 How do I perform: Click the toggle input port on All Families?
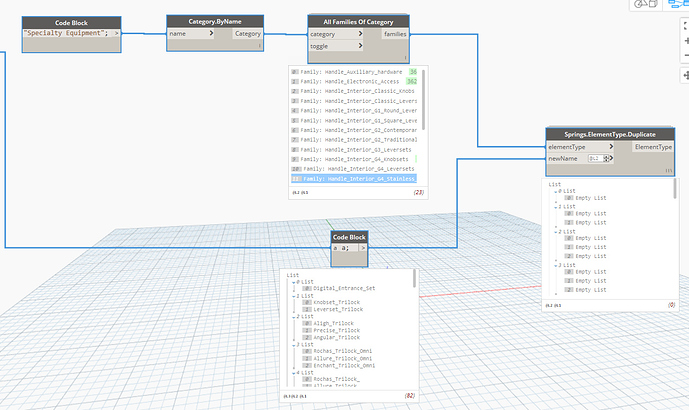[358, 46]
